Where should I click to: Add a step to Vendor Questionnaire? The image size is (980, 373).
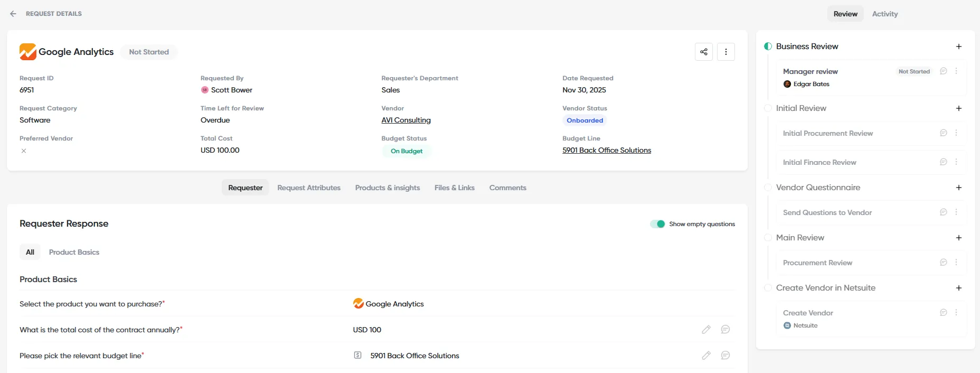pos(959,188)
